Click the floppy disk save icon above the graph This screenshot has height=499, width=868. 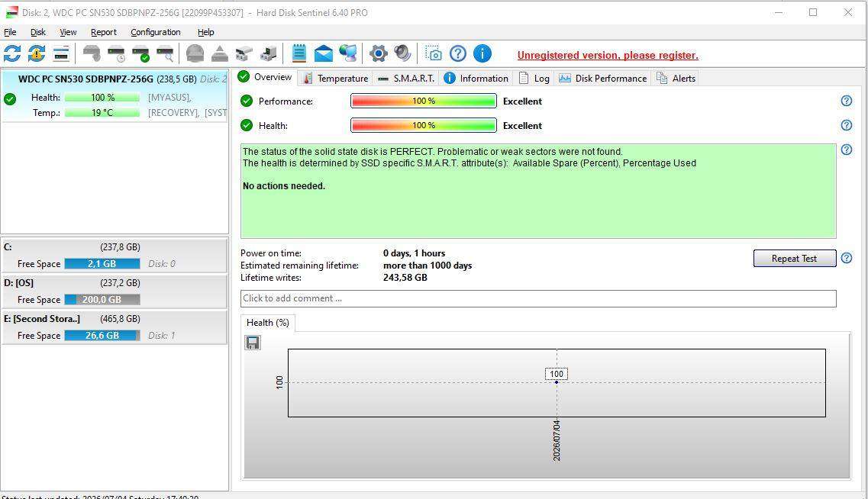pyautogui.click(x=253, y=343)
